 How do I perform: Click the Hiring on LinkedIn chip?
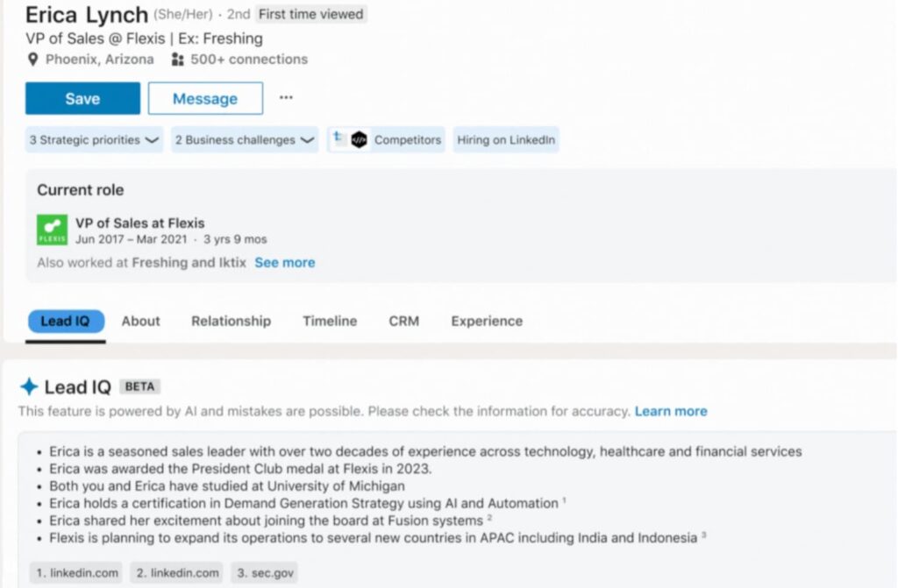coord(506,139)
